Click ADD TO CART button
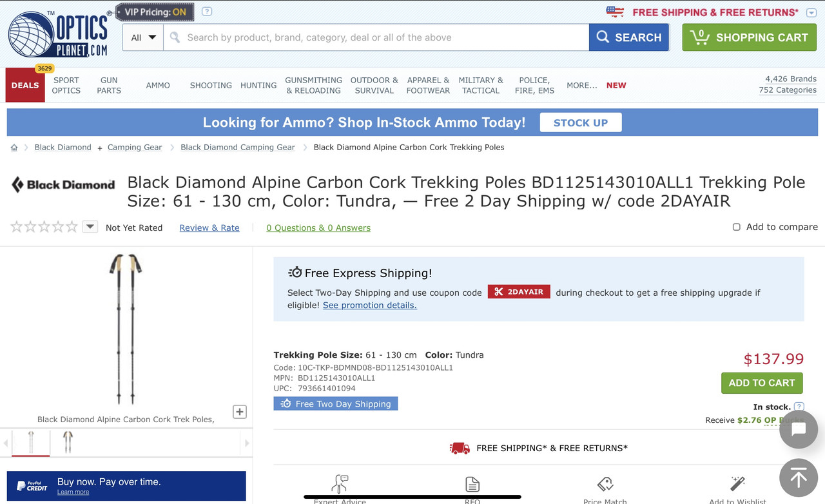 pyautogui.click(x=762, y=383)
